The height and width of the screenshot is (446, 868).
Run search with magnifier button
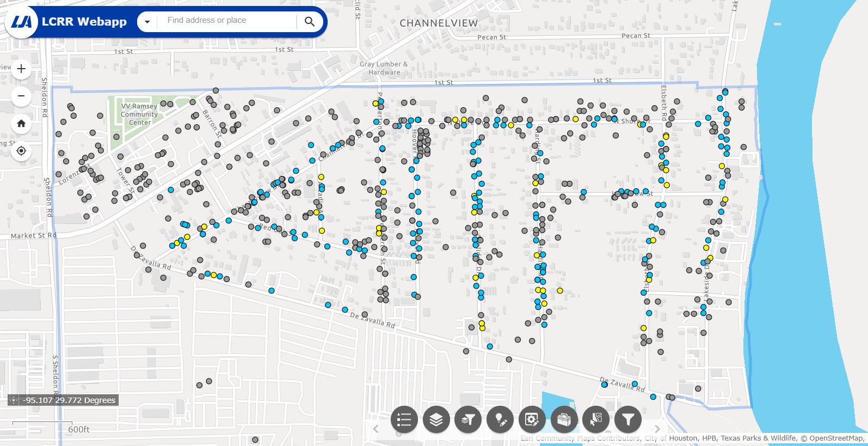(x=310, y=22)
